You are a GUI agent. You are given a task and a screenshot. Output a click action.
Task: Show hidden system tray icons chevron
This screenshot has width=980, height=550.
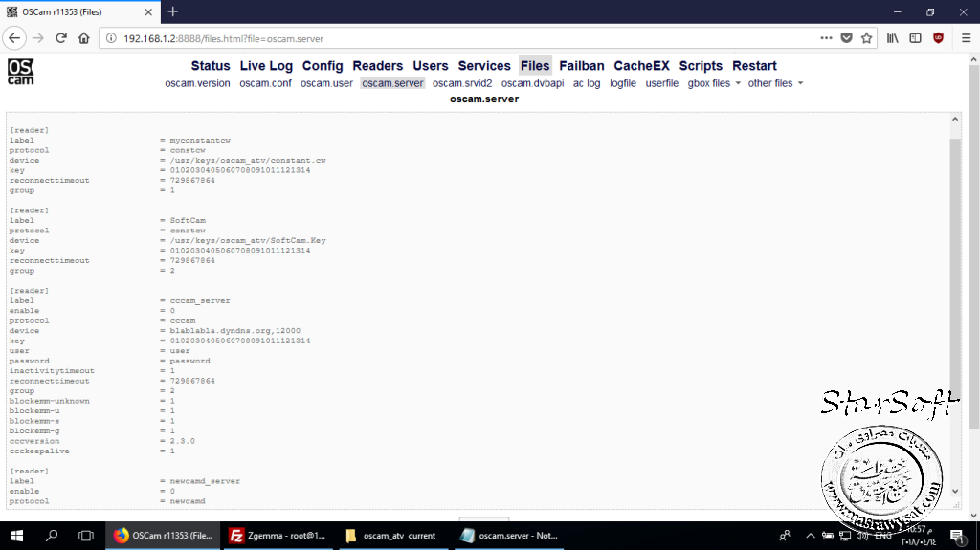click(810, 536)
